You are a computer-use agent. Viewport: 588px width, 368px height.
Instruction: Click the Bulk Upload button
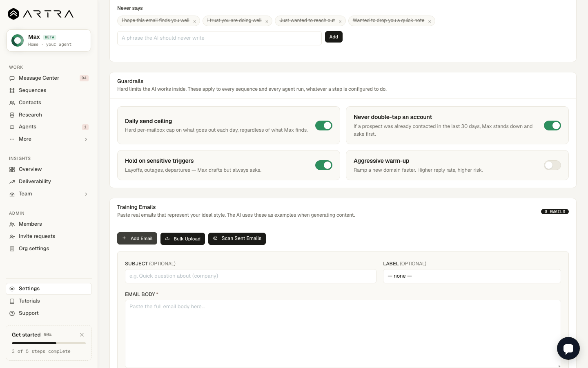[x=183, y=239]
